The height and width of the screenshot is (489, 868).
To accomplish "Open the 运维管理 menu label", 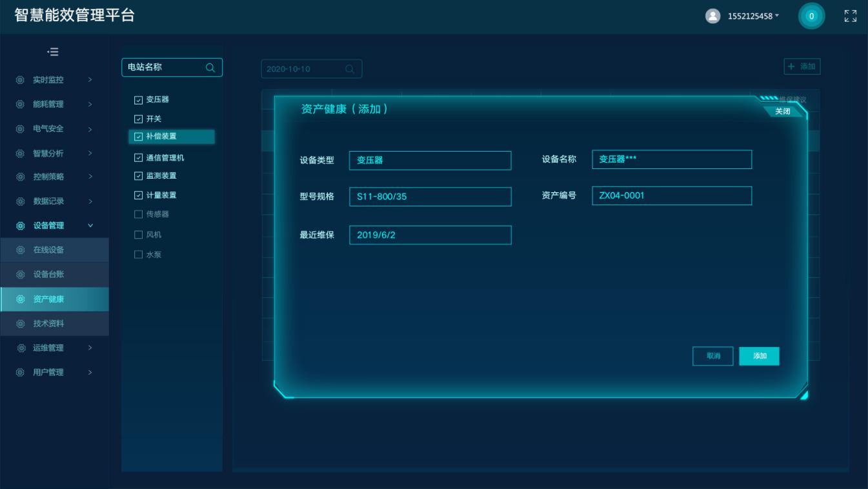I will click(x=48, y=348).
